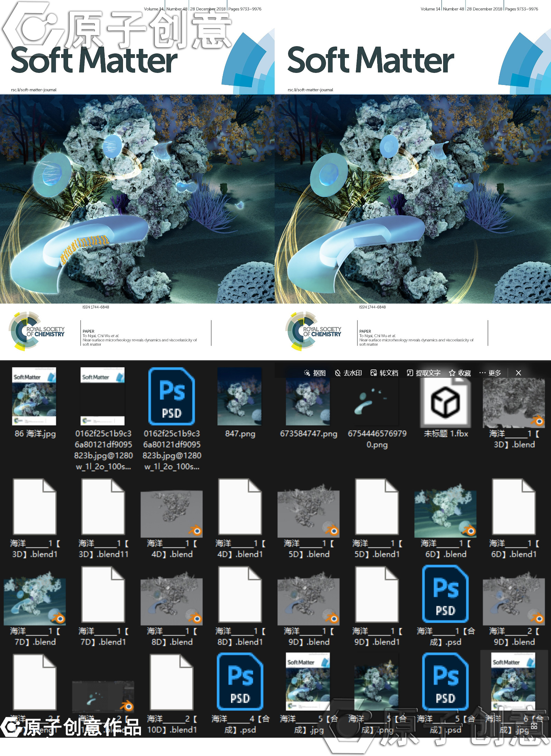Close the floating image toolbar
Screen dimensions: 551x756
click(x=518, y=373)
